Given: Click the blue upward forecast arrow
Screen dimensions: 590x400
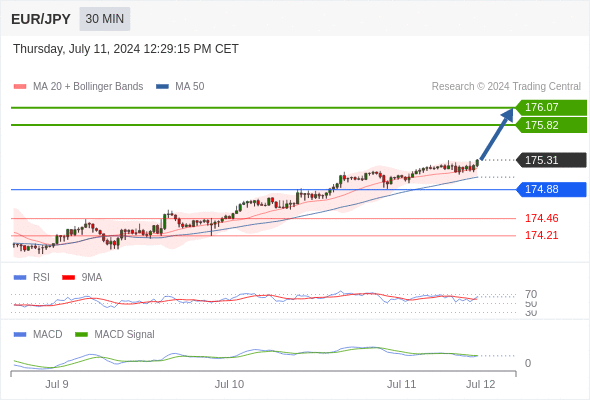Looking at the screenshot, I should click(497, 134).
